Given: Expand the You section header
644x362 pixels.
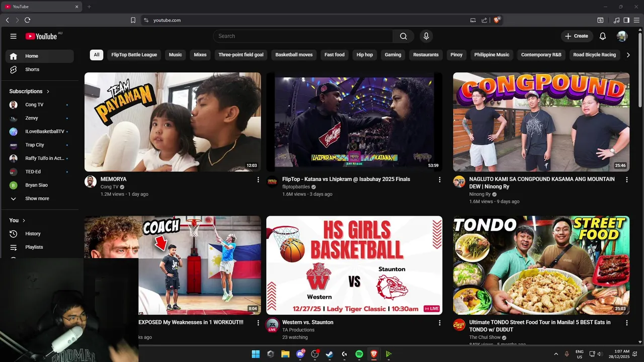Looking at the screenshot, I should 17,220.
